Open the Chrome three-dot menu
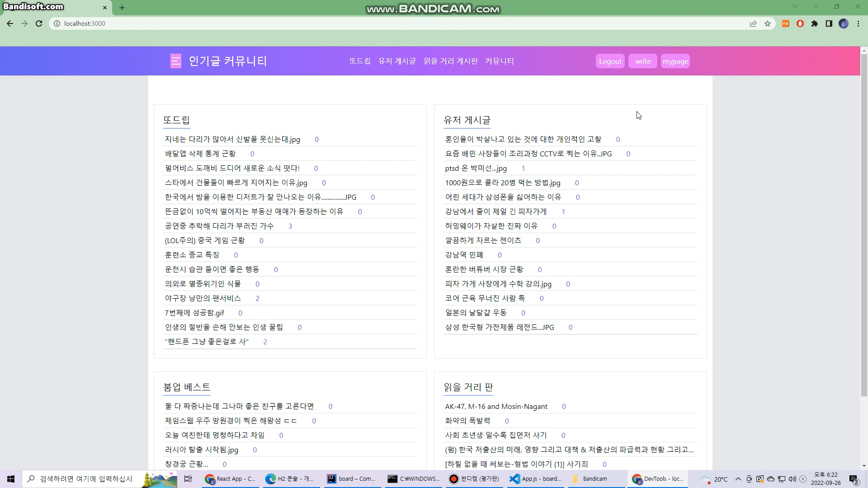The image size is (868, 488). pos(858,23)
